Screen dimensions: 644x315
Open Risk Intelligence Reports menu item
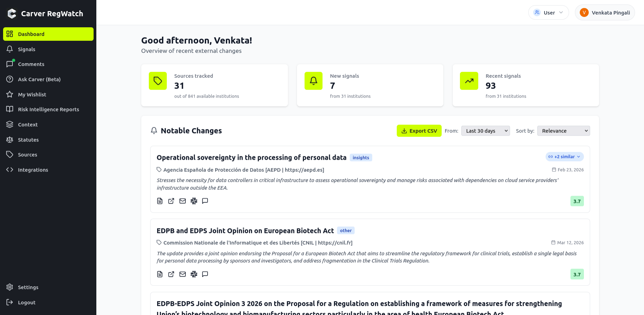coord(48,109)
